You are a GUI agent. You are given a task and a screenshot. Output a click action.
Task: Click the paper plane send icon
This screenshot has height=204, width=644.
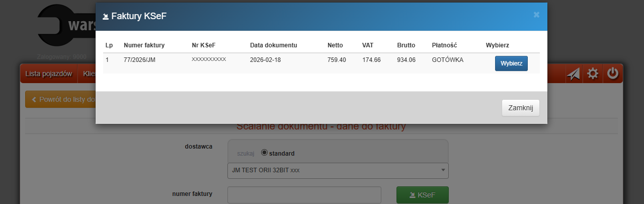click(x=573, y=74)
